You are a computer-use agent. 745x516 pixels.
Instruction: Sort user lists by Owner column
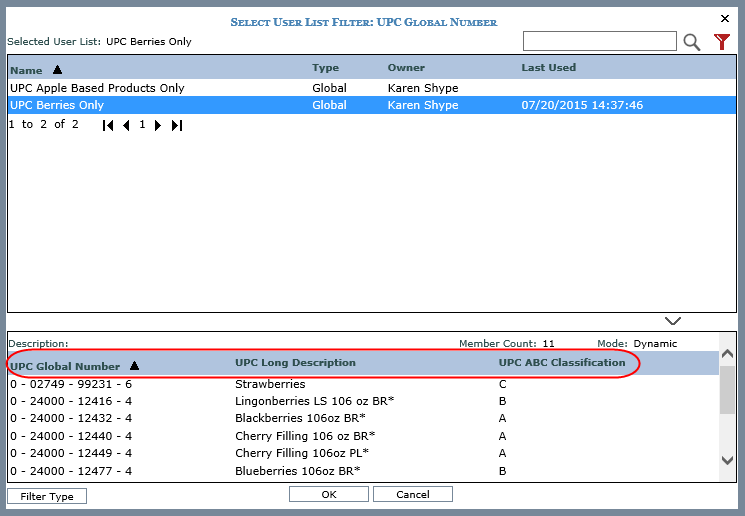[406, 67]
